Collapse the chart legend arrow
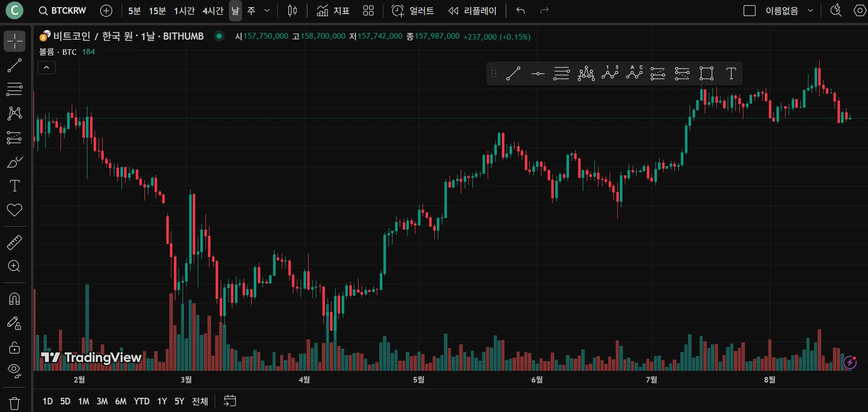Image resolution: width=868 pixels, height=412 pixels. coord(46,68)
